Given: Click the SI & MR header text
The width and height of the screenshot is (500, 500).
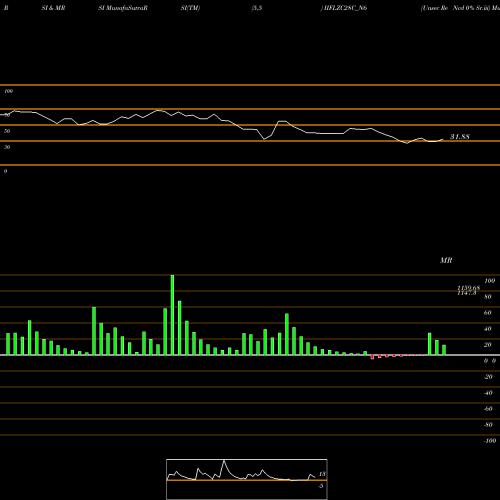Looking at the screenshot, I should (53, 8).
